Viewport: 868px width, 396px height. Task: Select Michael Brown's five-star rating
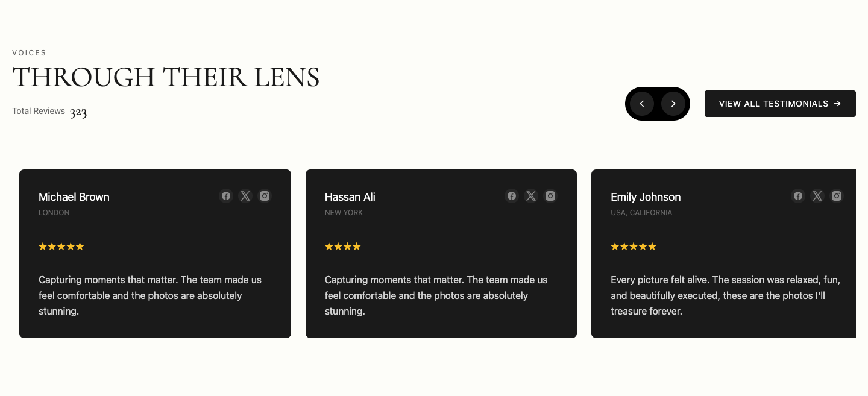tap(61, 247)
